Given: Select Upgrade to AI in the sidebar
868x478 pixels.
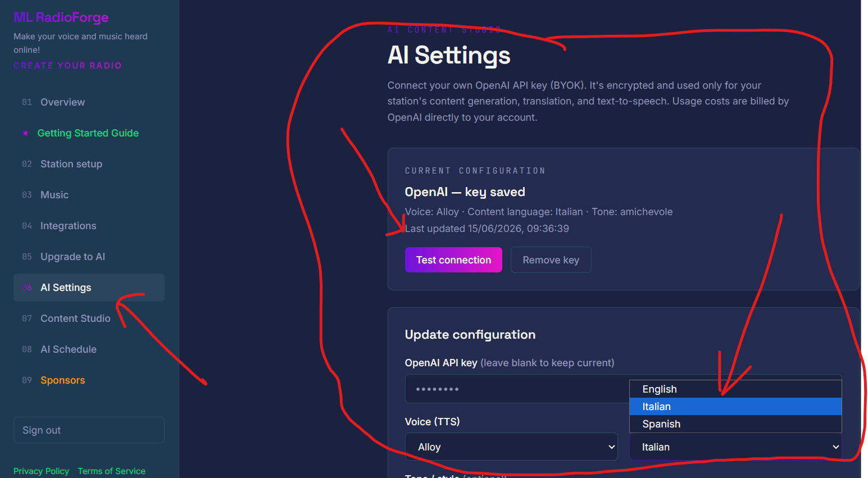Looking at the screenshot, I should [x=89, y=257].
